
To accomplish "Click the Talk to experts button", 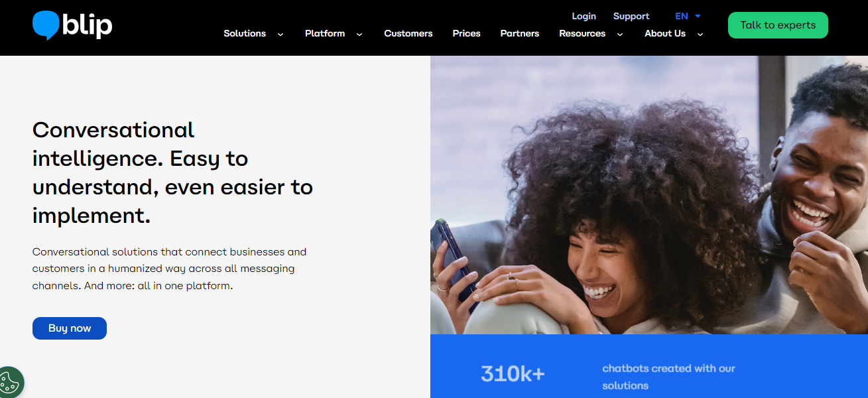I will tap(778, 25).
